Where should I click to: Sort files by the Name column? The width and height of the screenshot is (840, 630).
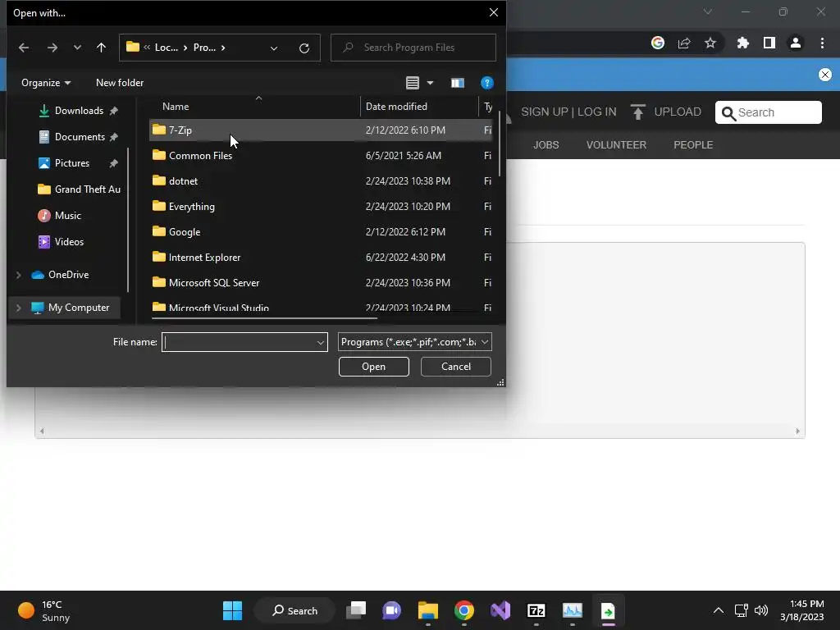(x=176, y=107)
